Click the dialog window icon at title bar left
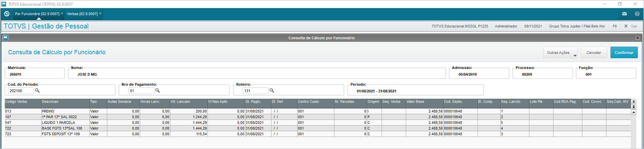The height and width of the screenshot is (149, 644). [5, 38]
